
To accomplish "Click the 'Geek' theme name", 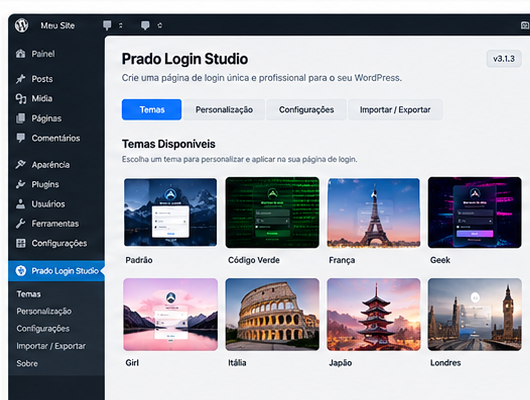I will tap(440, 260).
